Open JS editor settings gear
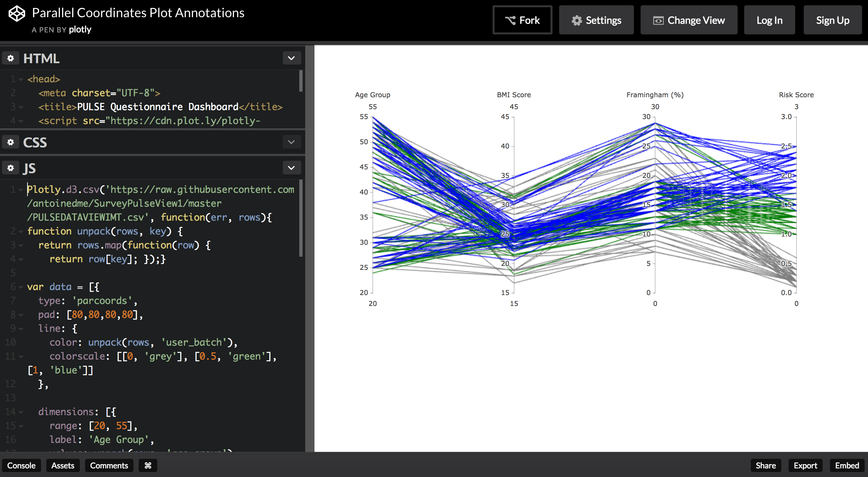The width and height of the screenshot is (868, 477). pyautogui.click(x=11, y=168)
